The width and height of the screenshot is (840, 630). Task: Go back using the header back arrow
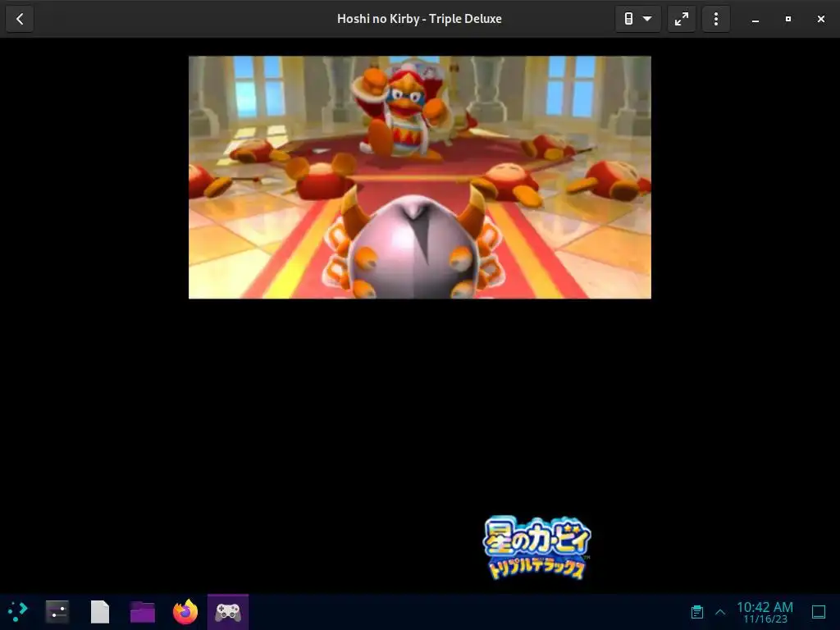click(20, 20)
